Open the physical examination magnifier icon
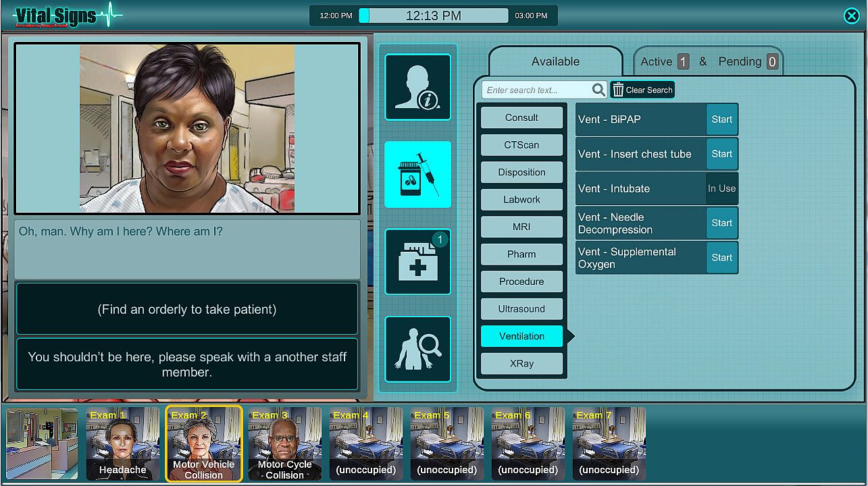This screenshot has width=868, height=486. tap(417, 350)
